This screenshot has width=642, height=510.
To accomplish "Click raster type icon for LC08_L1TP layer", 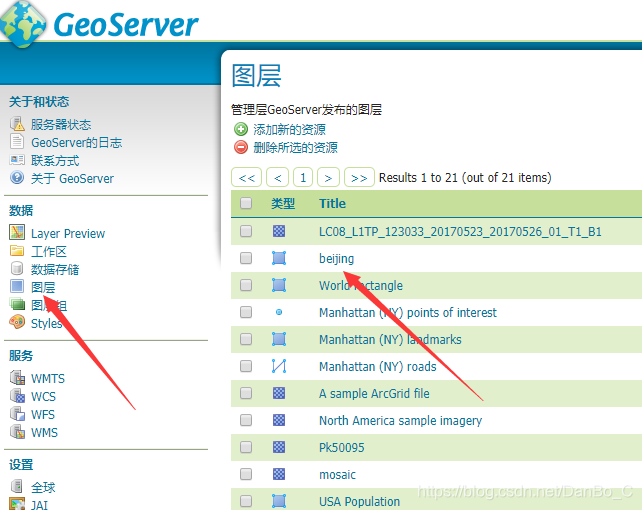I will click(279, 231).
